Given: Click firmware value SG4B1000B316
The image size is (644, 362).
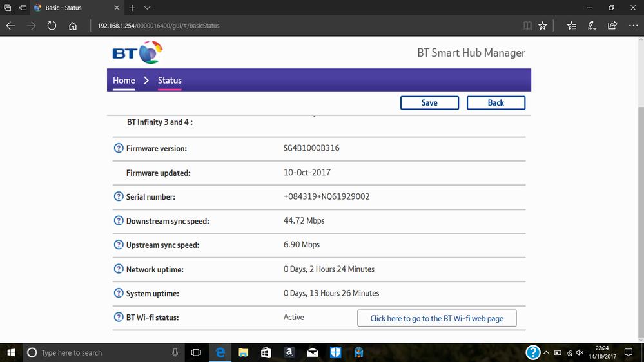Looking at the screenshot, I should 311,148.
